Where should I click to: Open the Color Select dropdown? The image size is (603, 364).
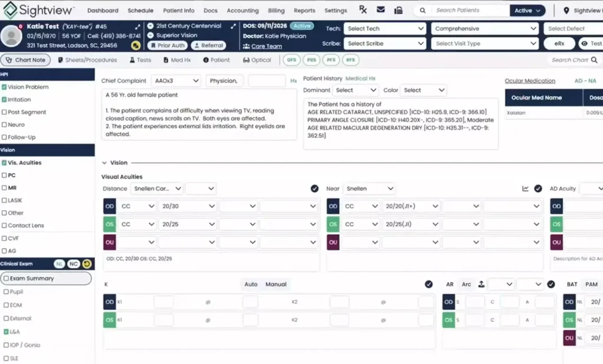[x=423, y=90]
